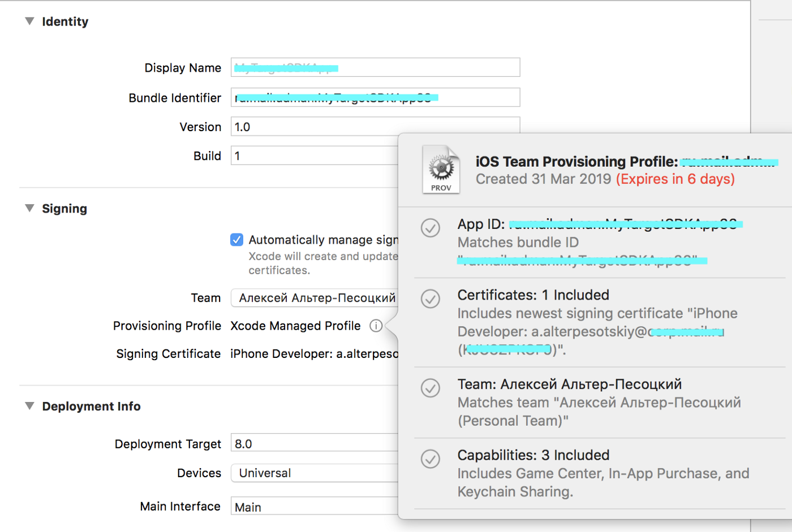Collapse the Identity section triangle
This screenshot has height=532, width=792.
point(29,21)
